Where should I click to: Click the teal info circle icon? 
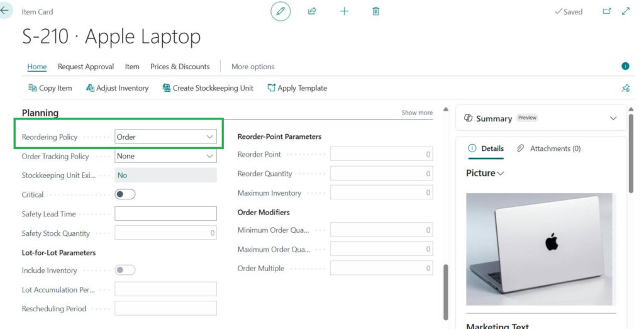click(x=625, y=66)
